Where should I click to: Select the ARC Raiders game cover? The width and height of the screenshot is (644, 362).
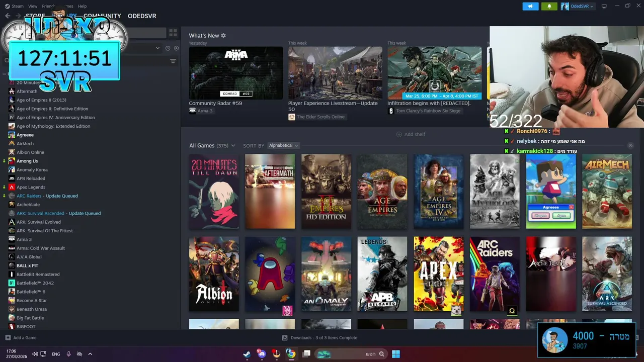(x=495, y=274)
